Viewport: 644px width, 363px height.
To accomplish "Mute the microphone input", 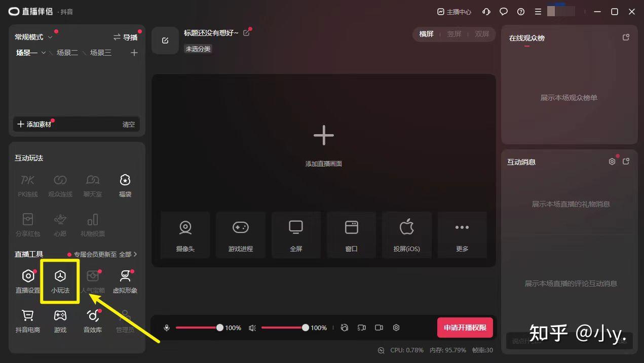I will (166, 328).
